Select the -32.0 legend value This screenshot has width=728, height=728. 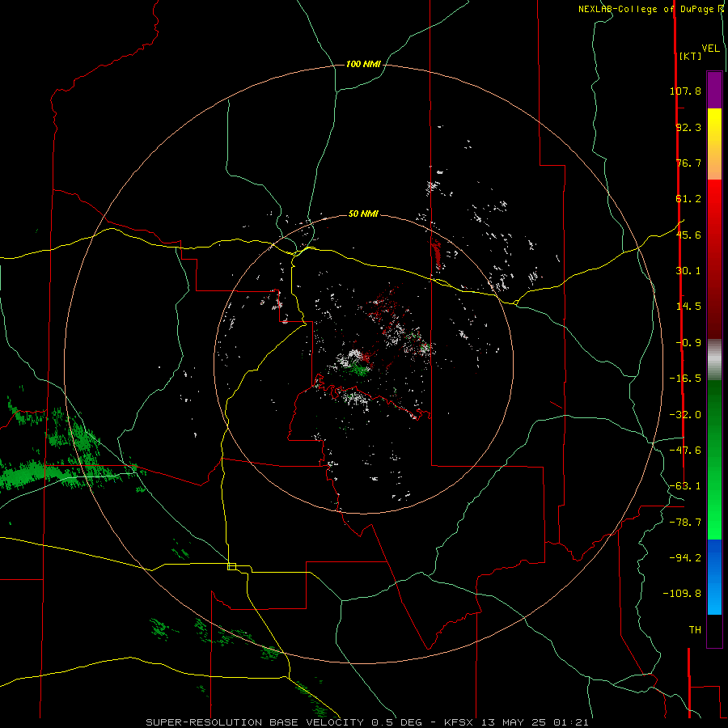[685, 415]
